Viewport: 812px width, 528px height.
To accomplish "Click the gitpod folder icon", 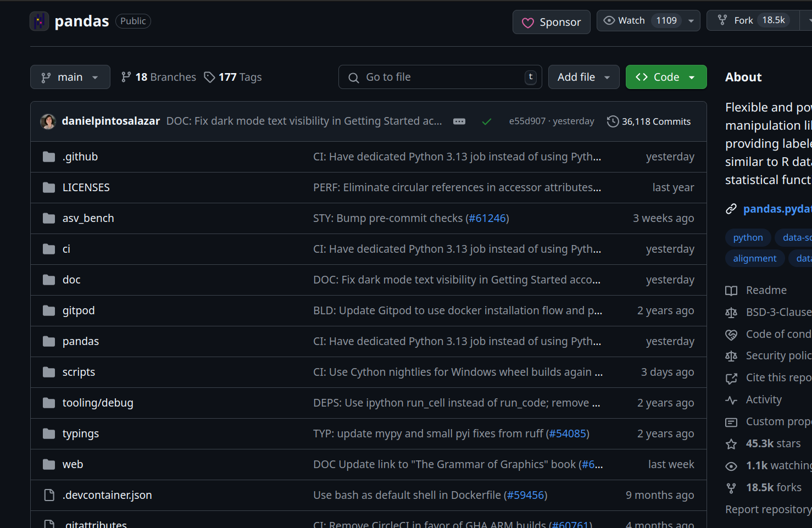I will [x=49, y=311].
